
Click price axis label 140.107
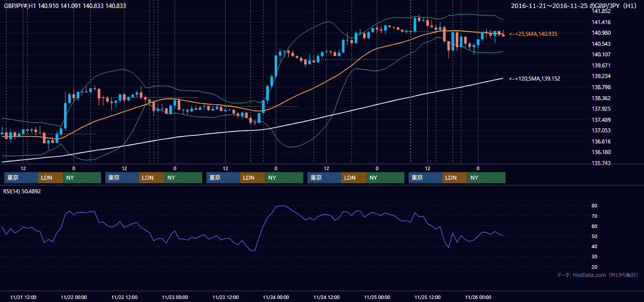tap(601, 55)
